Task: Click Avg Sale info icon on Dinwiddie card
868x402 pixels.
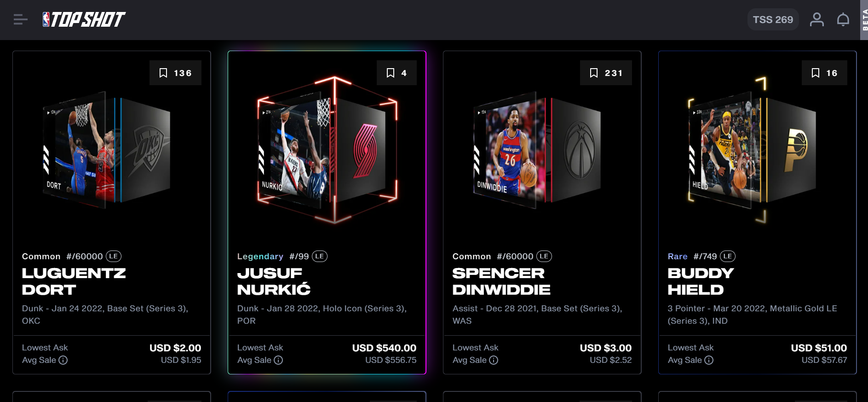Action: click(494, 360)
